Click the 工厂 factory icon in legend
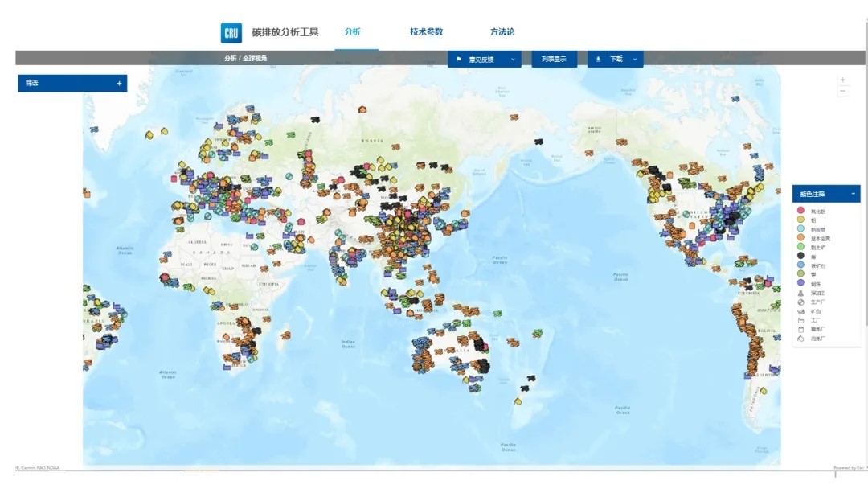 point(800,320)
